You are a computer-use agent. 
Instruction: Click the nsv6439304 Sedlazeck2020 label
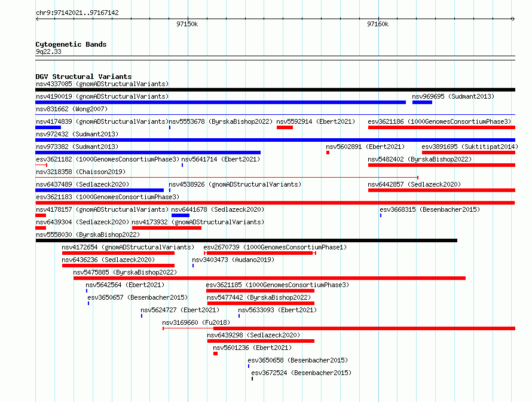pyautogui.click(x=82, y=222)
